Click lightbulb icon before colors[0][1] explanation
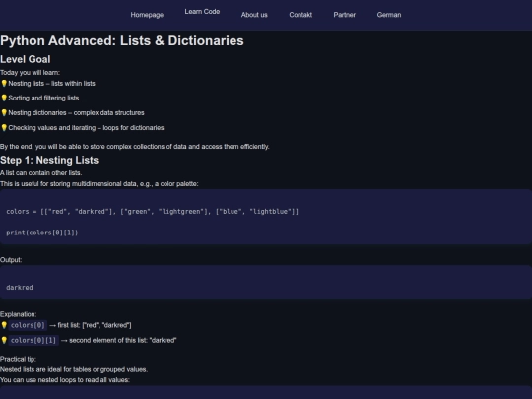This screenshot has height=399, width=532. click(4, 340)
